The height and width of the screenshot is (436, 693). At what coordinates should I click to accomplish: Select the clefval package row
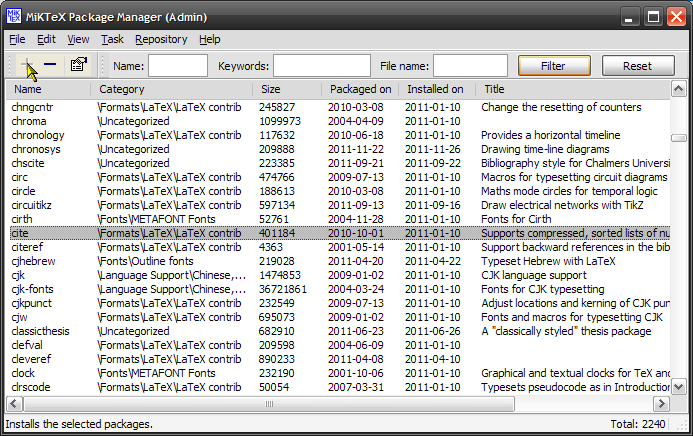pyautogui.click(x=338, y=345)
